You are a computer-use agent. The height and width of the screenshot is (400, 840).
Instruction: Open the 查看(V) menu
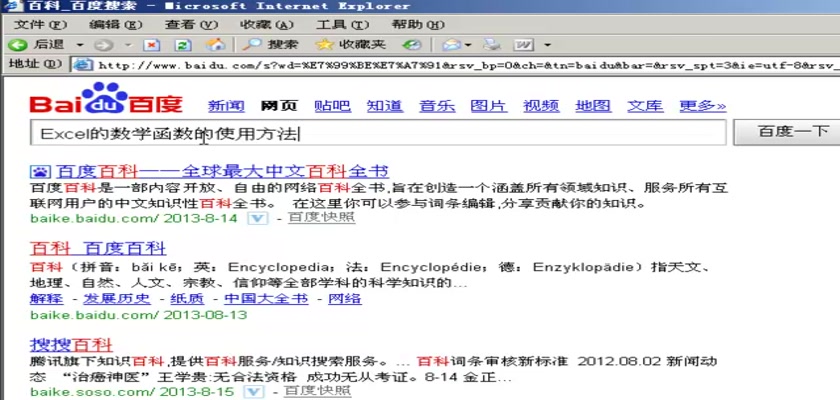191,25
